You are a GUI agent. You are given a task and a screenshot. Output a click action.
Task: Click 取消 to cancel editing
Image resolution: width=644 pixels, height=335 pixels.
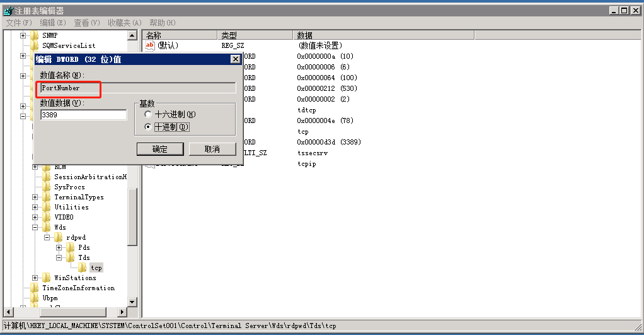point(212,150)
